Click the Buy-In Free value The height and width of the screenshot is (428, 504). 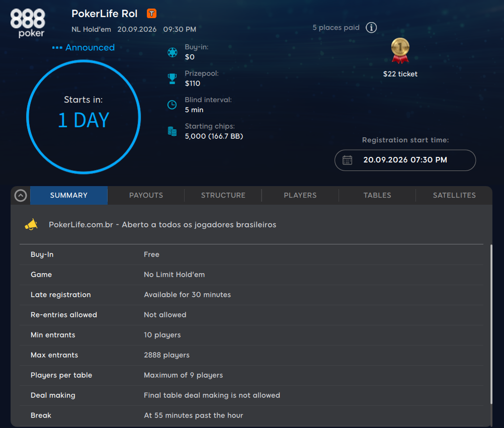[151, 254]
